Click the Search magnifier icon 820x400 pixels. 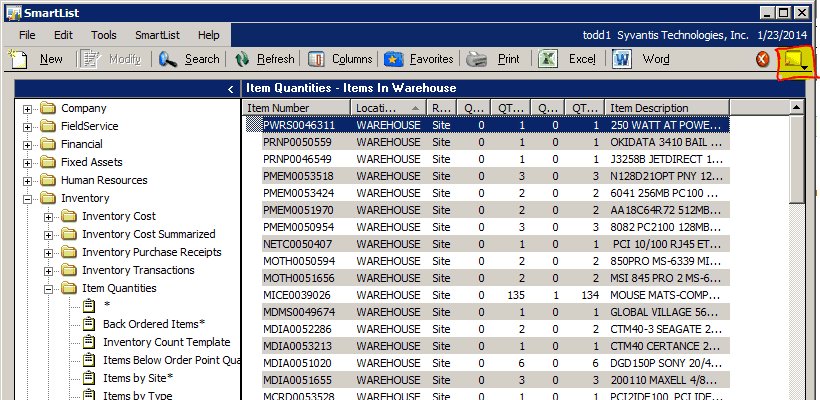coord(168,59)
